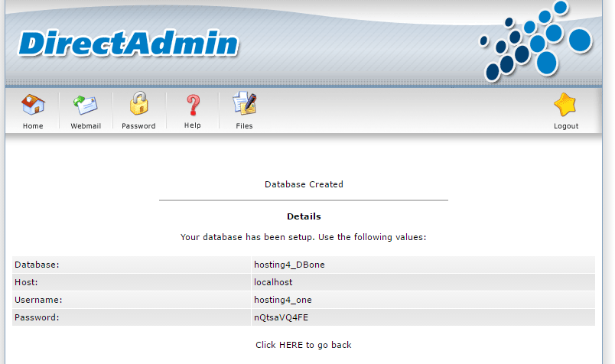Click the Logout star icon
This screenshot has width=615, height=364.
pyautogui.click(x=565, y=105)
